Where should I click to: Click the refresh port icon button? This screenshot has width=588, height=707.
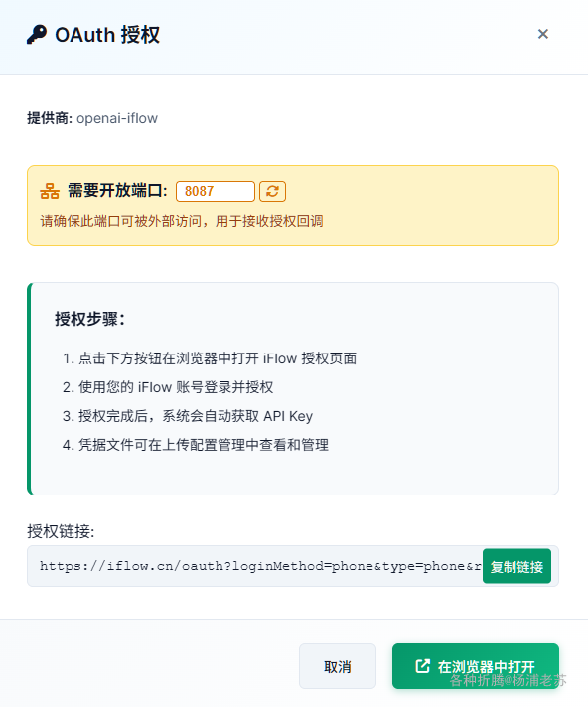[x=272, y=191]
